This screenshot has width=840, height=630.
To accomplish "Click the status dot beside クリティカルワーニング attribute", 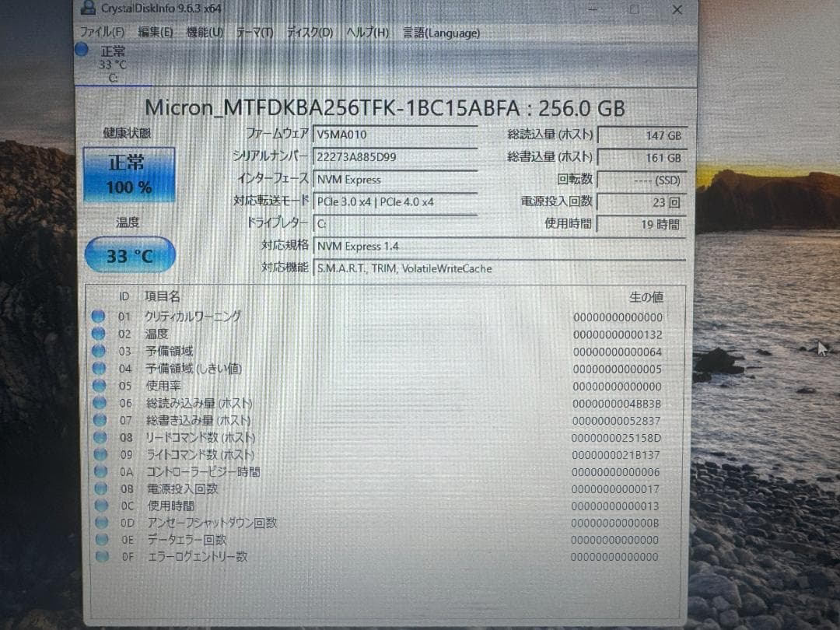I will (x=97, y=316).
